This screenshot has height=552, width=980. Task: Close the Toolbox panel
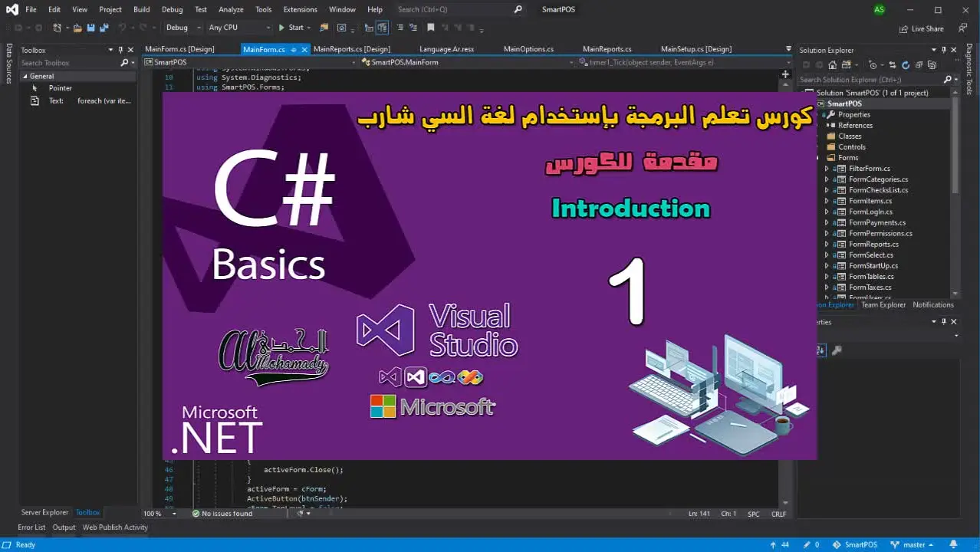pos(131,50)
